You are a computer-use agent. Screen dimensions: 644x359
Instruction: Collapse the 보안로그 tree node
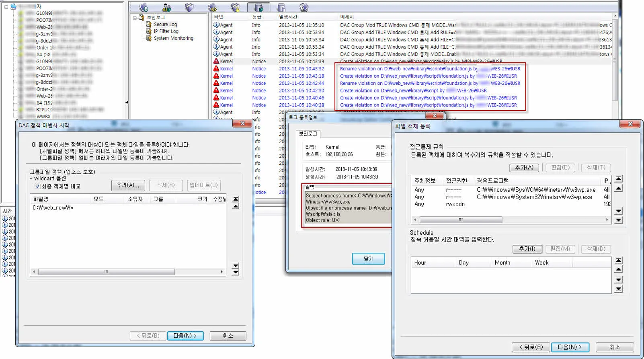135,18
